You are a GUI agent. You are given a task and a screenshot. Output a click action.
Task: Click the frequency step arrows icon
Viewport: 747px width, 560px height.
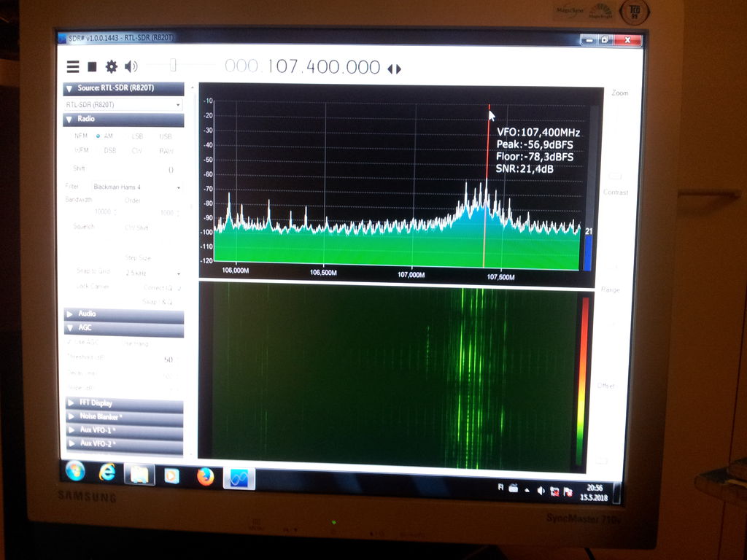click(394, 69)
